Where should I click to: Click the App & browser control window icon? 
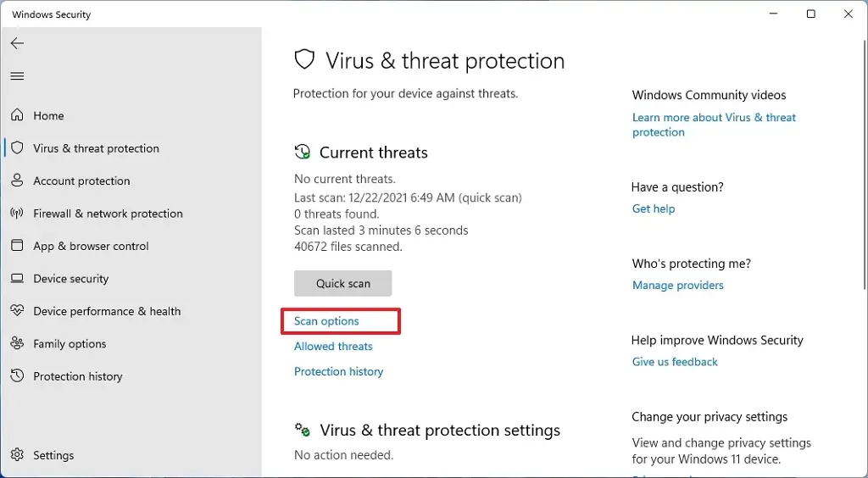(x=17, y=246)
